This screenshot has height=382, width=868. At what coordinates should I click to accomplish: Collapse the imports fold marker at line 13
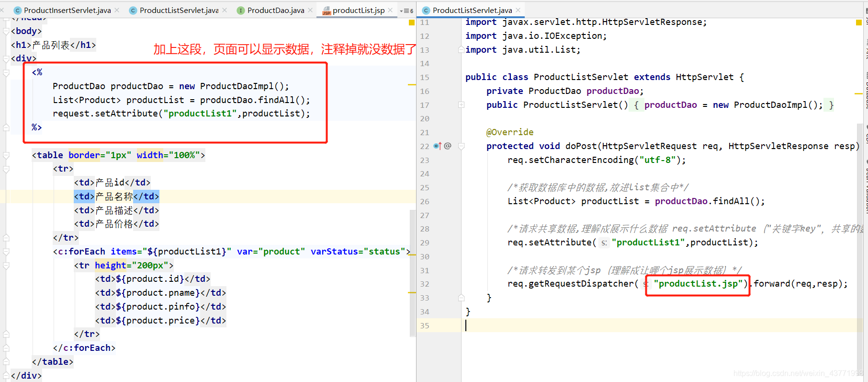[461, 49]
